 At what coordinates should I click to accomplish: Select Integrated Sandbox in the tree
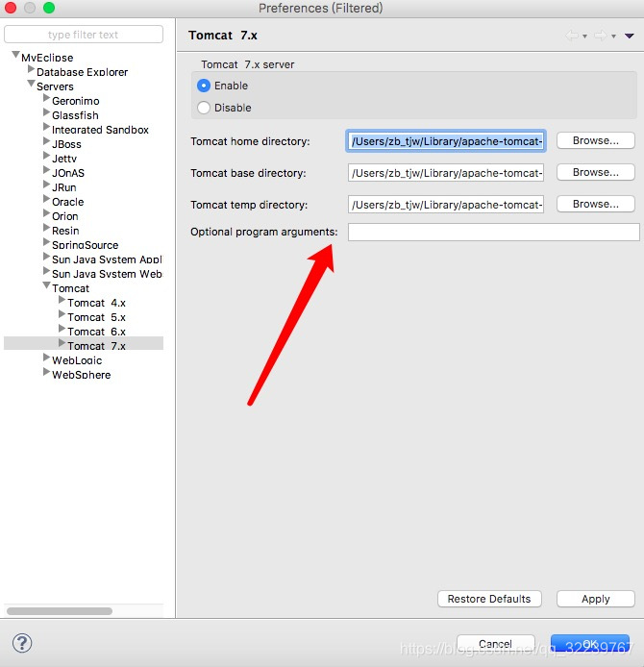pyautogui.click(x=100, y=130)
